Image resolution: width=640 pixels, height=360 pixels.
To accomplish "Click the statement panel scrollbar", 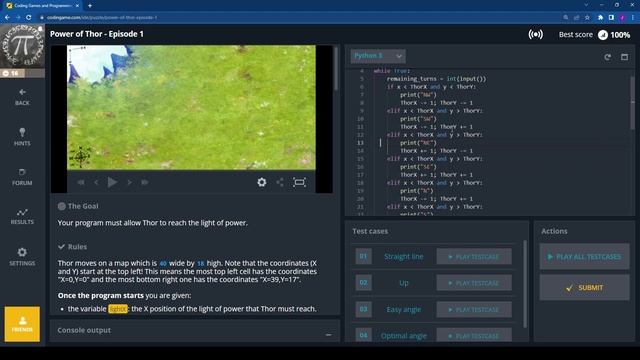I will pyautogui.click(x=336, y=68).
